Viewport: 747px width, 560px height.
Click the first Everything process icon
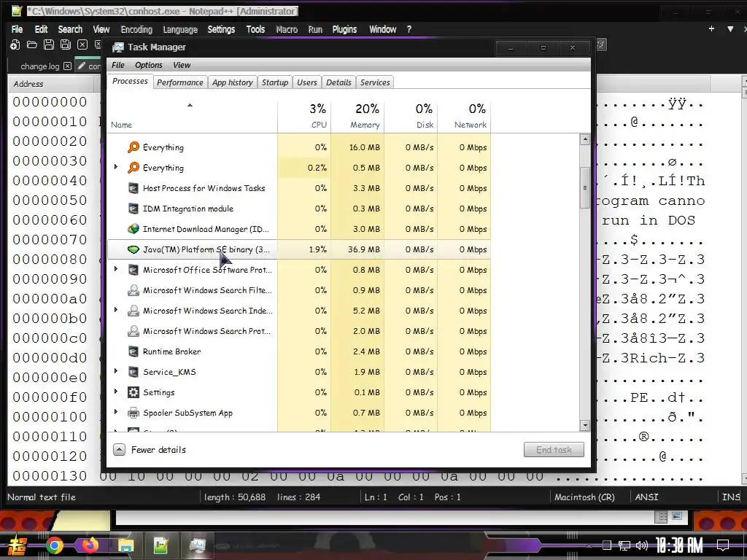pyautogui.click(x=133, y=147)
